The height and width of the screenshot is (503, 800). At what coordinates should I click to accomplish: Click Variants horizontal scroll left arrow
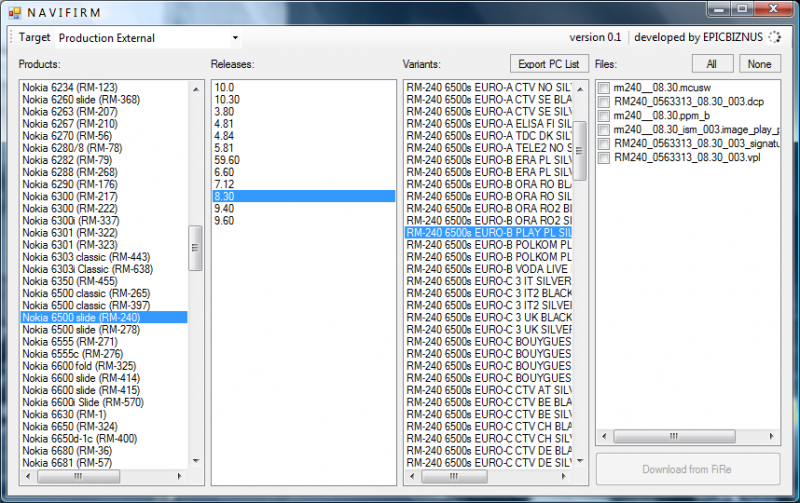coord(412,476)
